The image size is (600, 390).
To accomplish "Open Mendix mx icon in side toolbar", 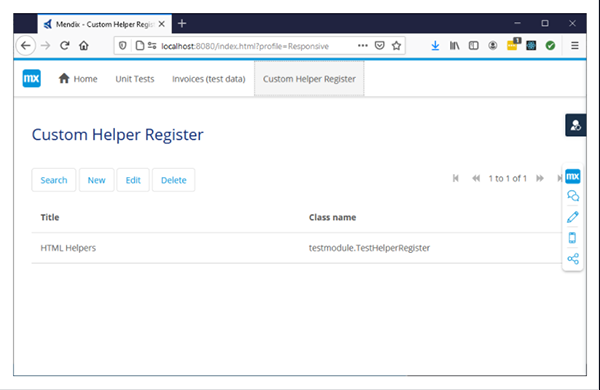I will [573, 176].
